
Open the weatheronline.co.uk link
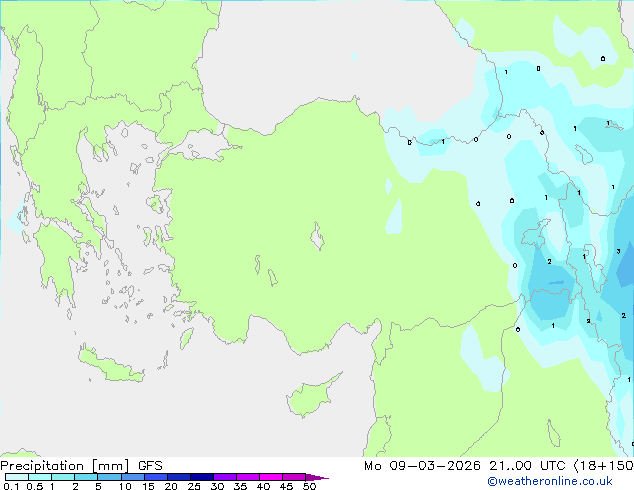[550, 481]
